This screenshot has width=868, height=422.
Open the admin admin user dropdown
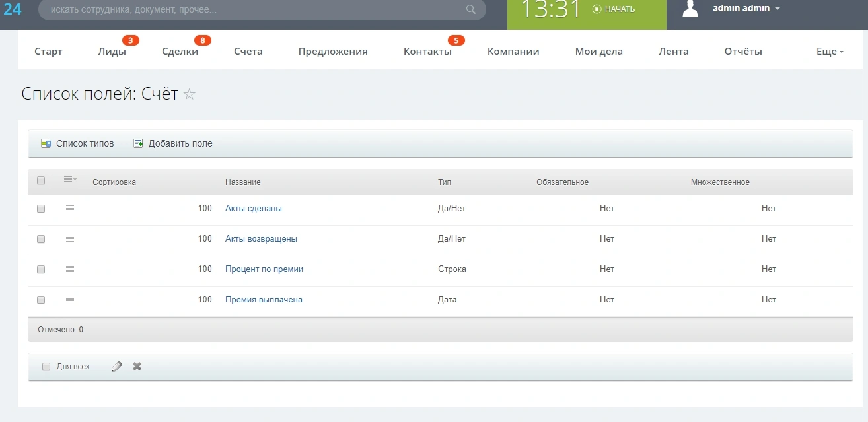pyautogui.click(x=746, y=9)
